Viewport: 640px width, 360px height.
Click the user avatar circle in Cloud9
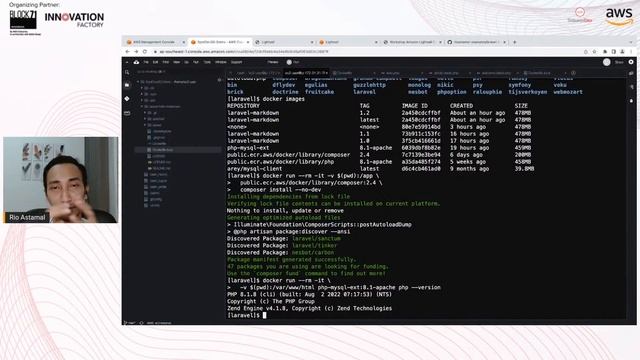click(607, 62)
